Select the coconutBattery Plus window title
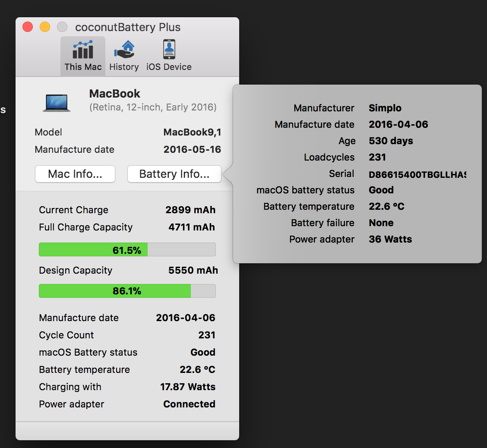The height and width of the screenshot is (448, 487). tap(128, 27)
